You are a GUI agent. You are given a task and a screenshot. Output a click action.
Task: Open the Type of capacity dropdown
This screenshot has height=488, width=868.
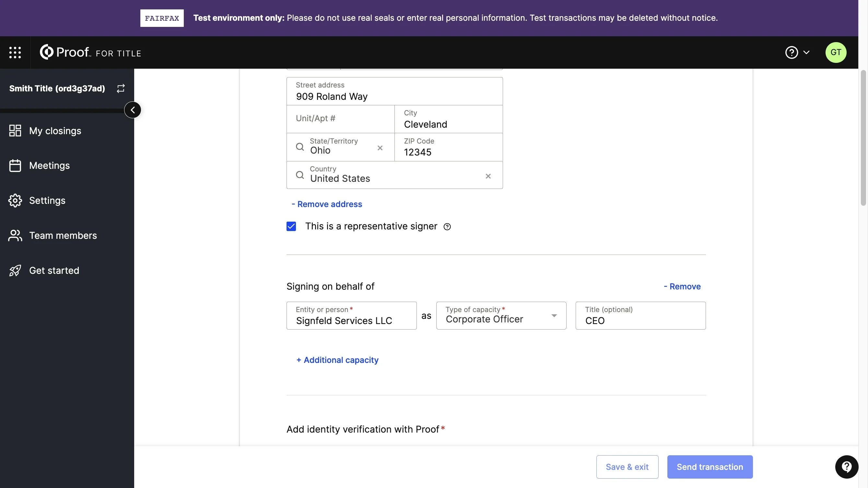pos(501,316)
